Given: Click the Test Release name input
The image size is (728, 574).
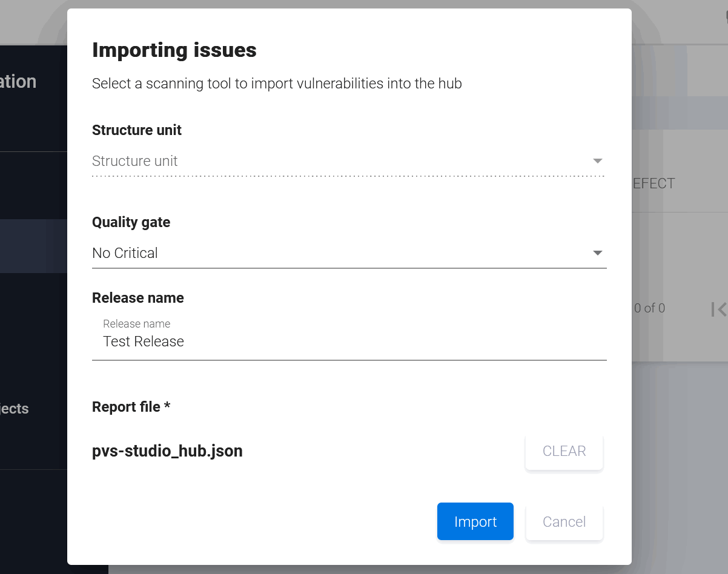Looking at the screenshot, I should 348,341.
